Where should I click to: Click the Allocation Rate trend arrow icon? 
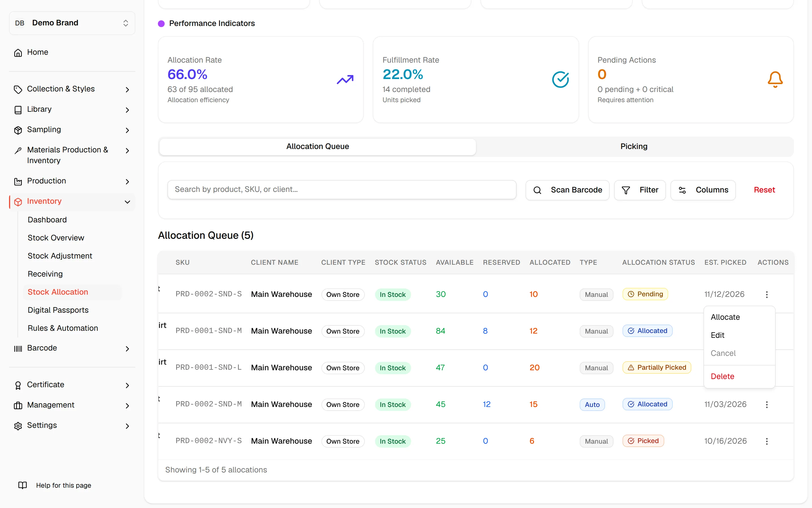[345, 79]
